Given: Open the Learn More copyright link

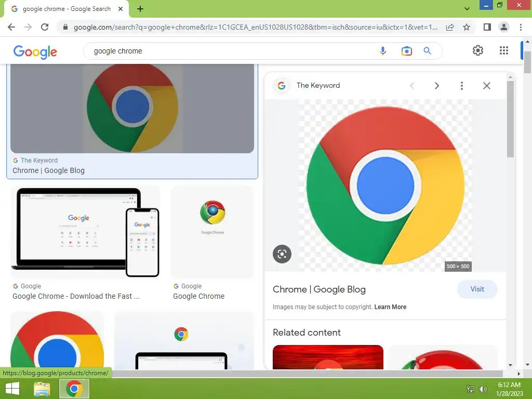Looking at the screenshot, I should (390, 307).
